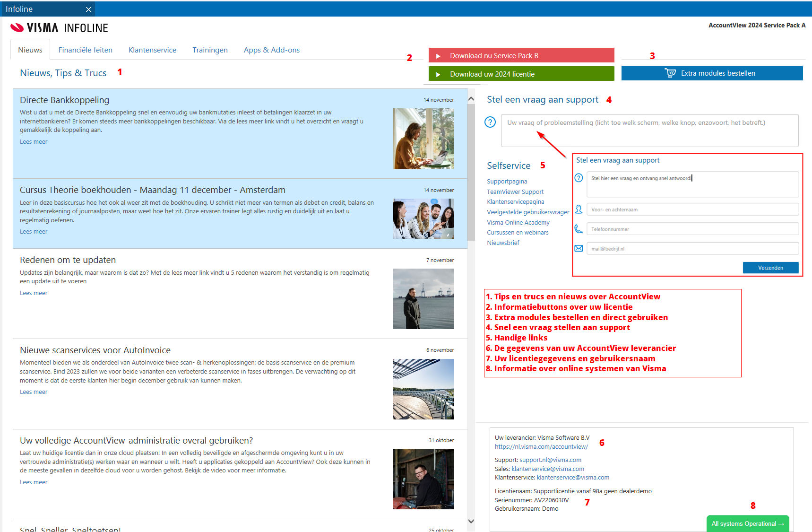
Task: Click the Uw leverancier: Visma Software B.V text
Action: point(542,438)
